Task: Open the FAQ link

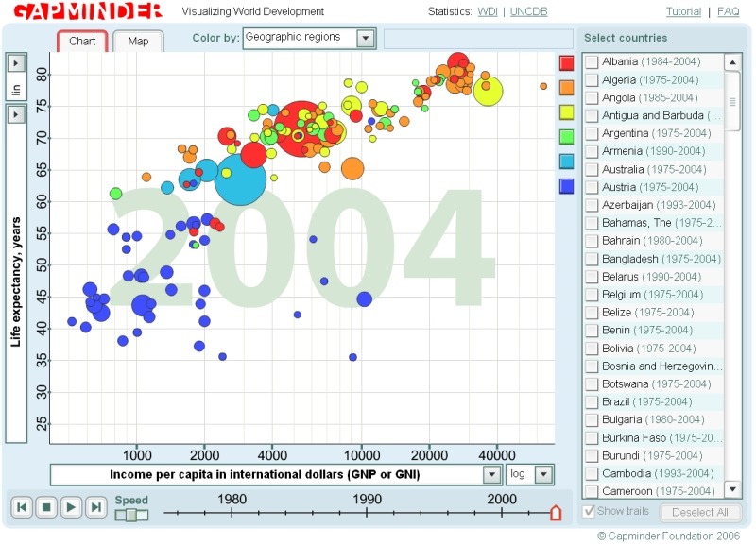Action: pyautogui.click(x=728, y=11)
